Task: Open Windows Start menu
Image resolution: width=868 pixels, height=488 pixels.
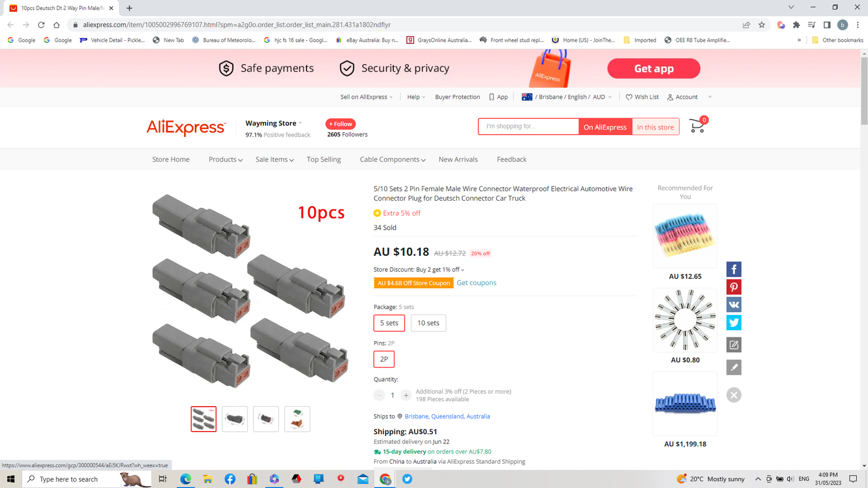Action: click(10, 479)
